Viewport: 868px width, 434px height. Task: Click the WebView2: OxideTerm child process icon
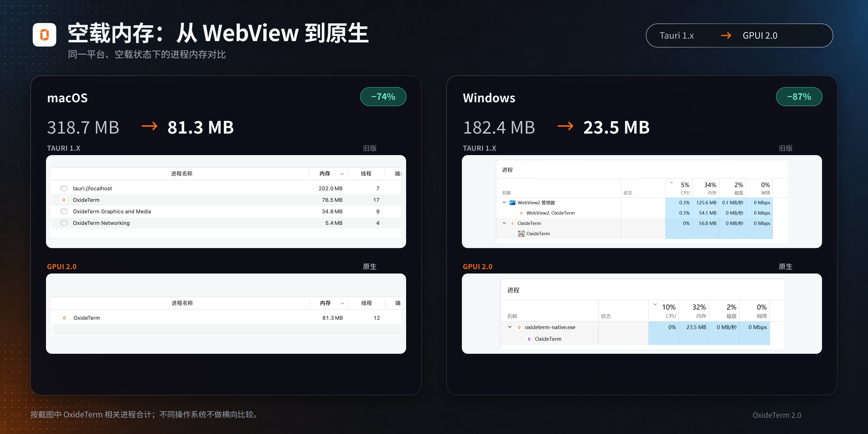click(x=521, y=213)
